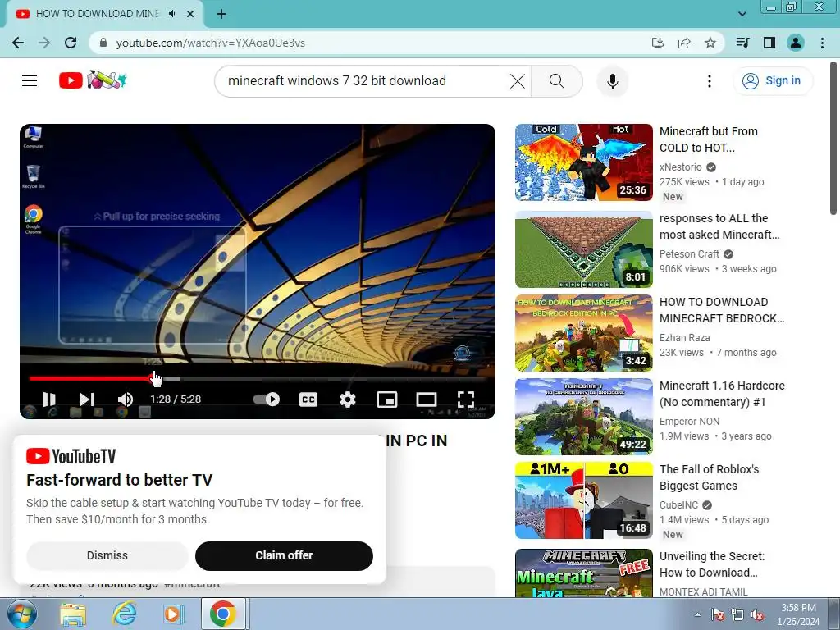Click the Sign in button
840x630 pixels.
772,81
